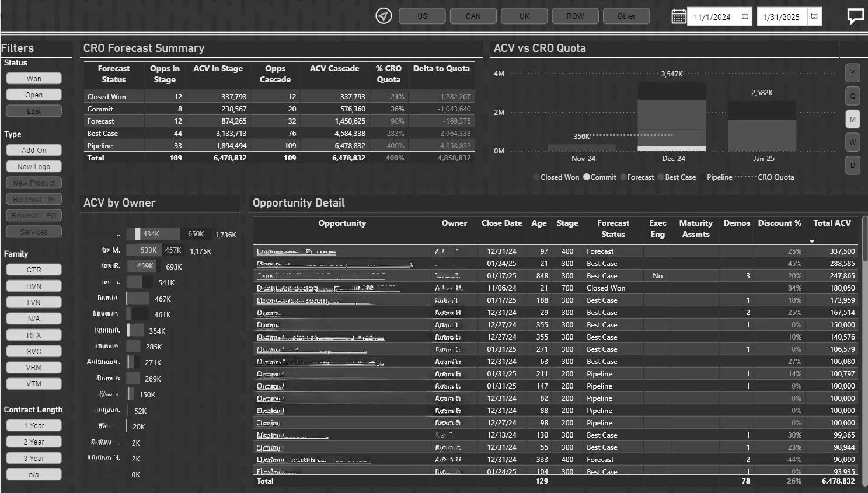868x493 pixels.
Task: Open the date picker for start date 11/1/2024
Action: tap(745, 16)
